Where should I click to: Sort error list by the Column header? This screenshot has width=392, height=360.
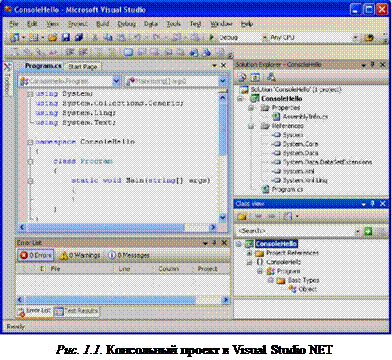[x=169, y=269]
